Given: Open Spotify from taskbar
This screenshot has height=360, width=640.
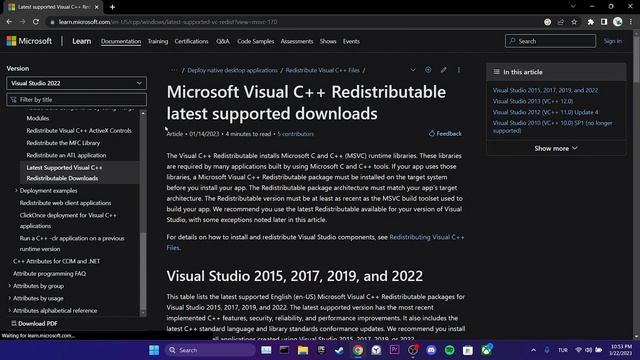Looking at the screenshot, I should [x=449, y=350].
